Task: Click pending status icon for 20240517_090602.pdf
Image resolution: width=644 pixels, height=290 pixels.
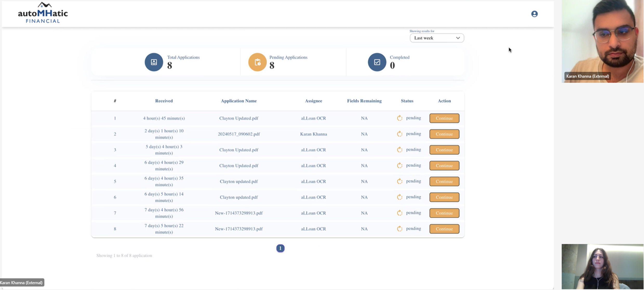Action: pyautogui.click(x=400, y=134)
